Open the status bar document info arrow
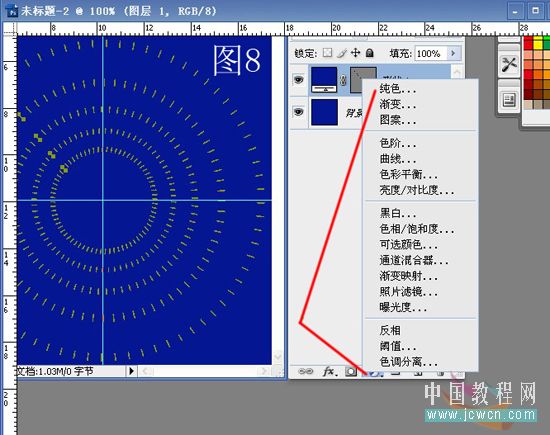This screenshot has width=550, height=435. [132, 370]
